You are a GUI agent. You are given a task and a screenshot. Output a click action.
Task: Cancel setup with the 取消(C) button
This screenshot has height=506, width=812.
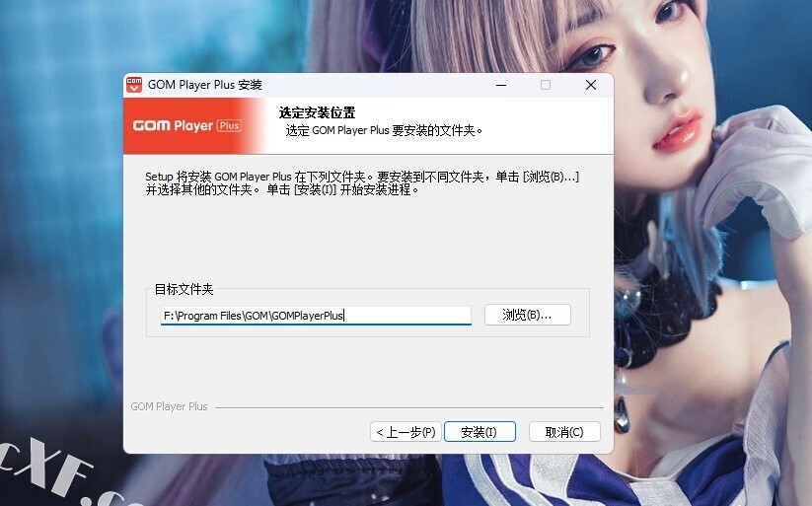(x=564, y=432)
